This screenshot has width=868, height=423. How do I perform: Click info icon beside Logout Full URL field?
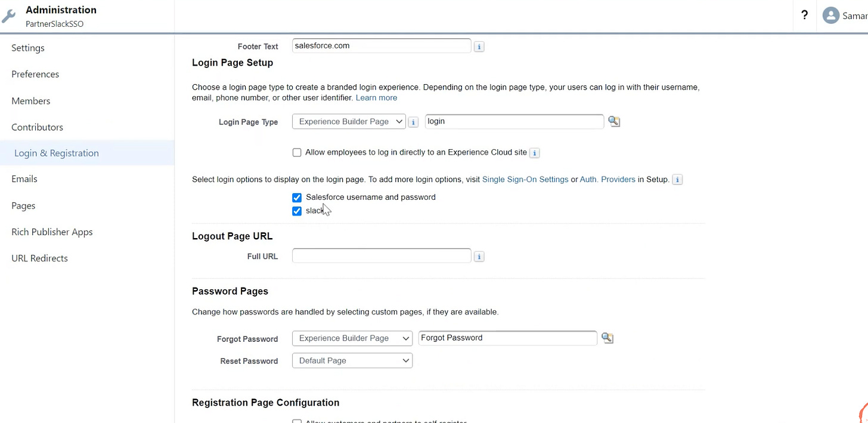(479, 257)
